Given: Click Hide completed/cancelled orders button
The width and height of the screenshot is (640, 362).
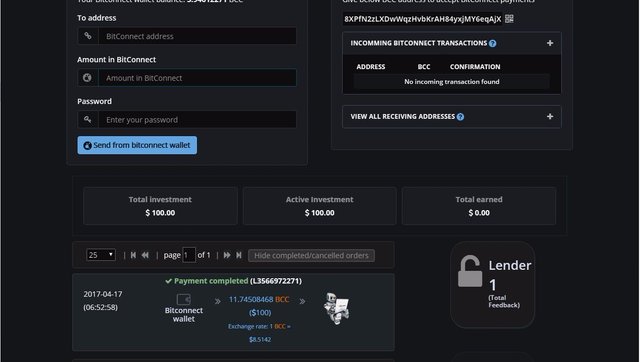Looking at the screenshot, I should tap(311, 255).
